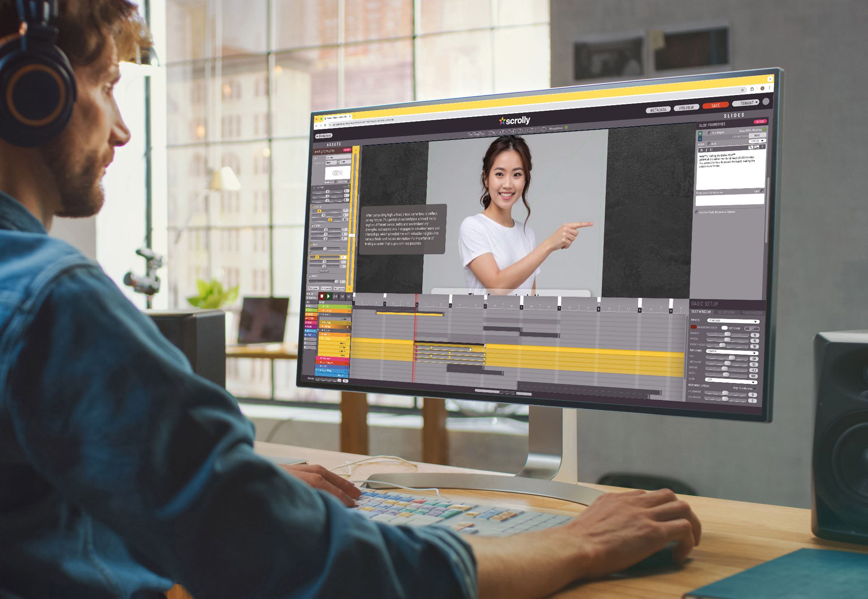This screenshot has height=599, width=868.
Task: Click the insert image icon
Action: (x=756, y=147)
